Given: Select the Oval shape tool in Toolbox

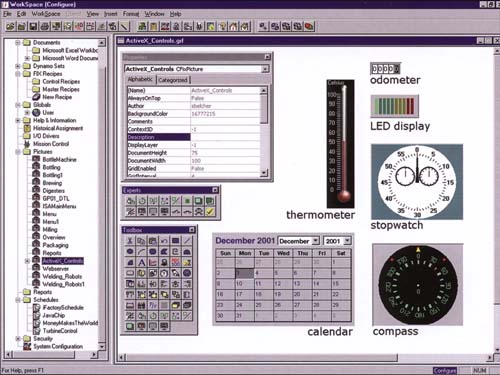Looking at the screenshot, I should click(x=130, y=251).
